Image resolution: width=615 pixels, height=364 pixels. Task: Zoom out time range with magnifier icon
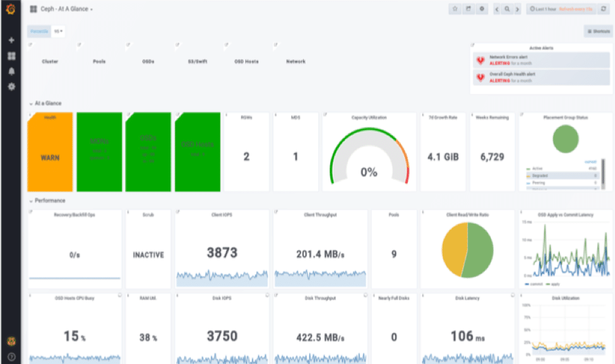(x=507, y=9)
